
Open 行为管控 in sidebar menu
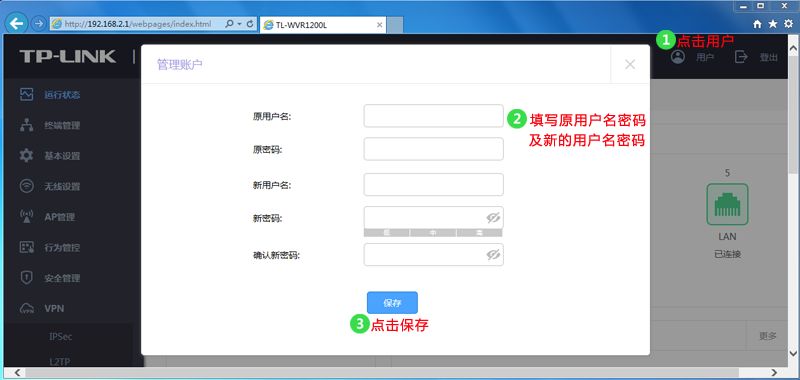(x=62, y=248)
